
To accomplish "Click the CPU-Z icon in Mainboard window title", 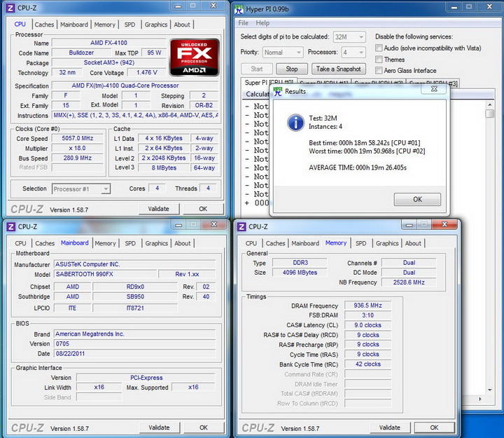I will pos(11,226).
